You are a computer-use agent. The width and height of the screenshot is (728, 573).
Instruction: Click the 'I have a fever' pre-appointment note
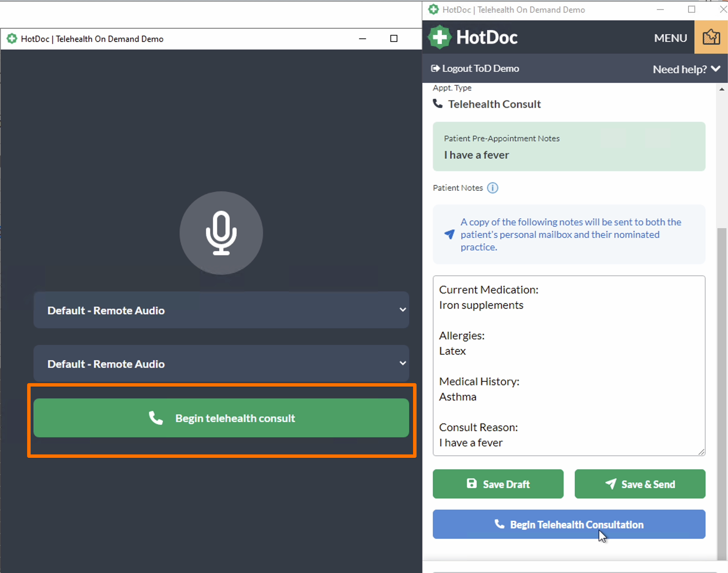coord(476,155)
